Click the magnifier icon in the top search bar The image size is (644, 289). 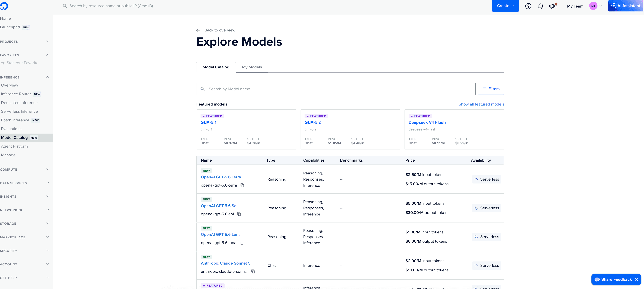(x=65, y=6)
